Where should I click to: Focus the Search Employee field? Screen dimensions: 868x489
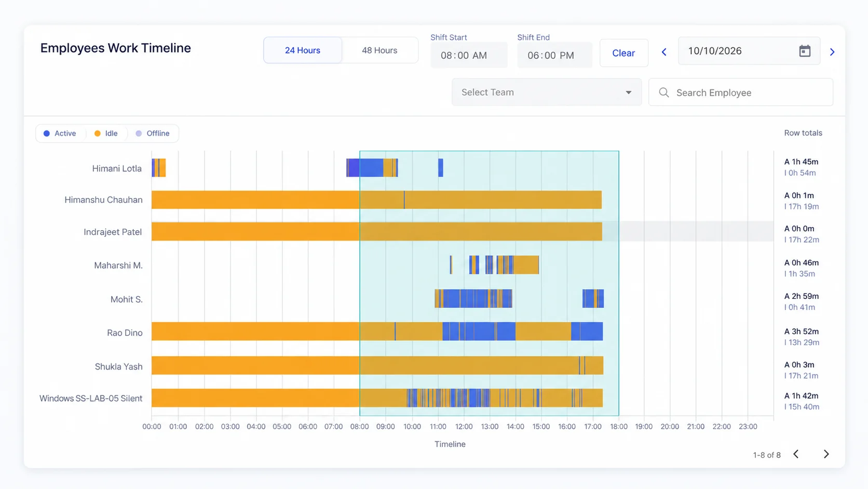tap(741, 92)
